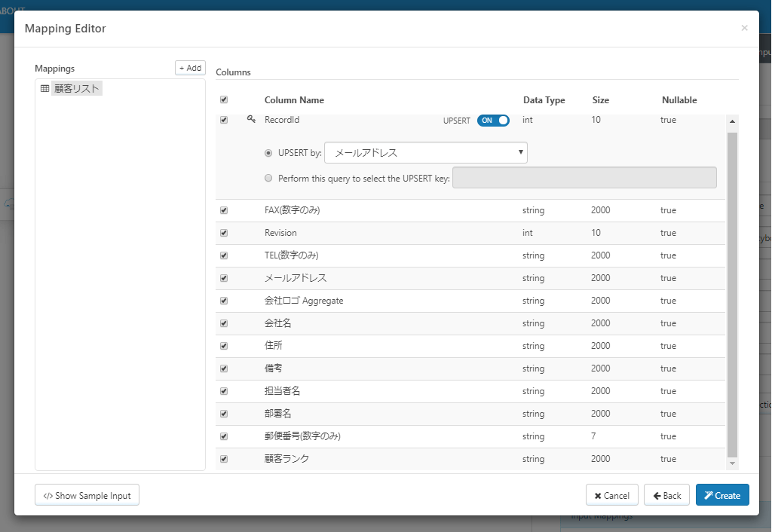Click the 住所 column name

pyautogui.click(x=273, y=345)
